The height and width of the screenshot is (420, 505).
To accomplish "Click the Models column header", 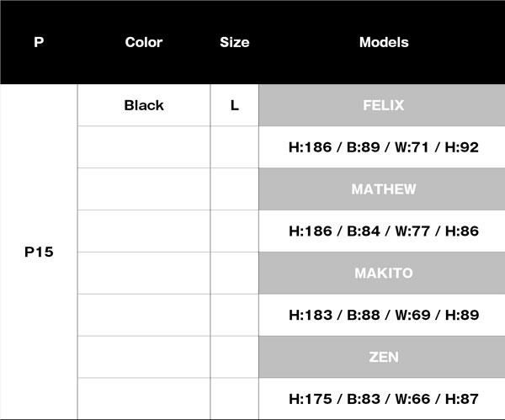I will [383, 42].
